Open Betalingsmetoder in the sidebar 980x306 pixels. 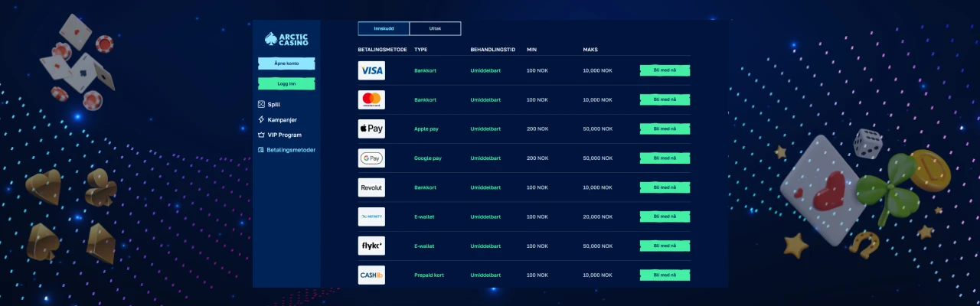[x=290, y=150]
